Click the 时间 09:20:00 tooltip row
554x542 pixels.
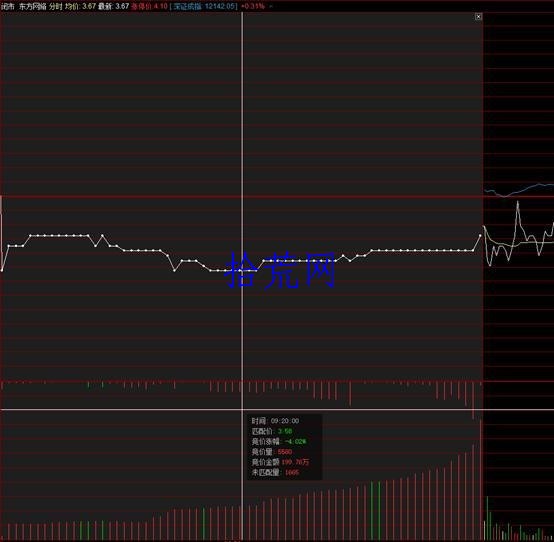pyautogui.click(x=275, y=421)
